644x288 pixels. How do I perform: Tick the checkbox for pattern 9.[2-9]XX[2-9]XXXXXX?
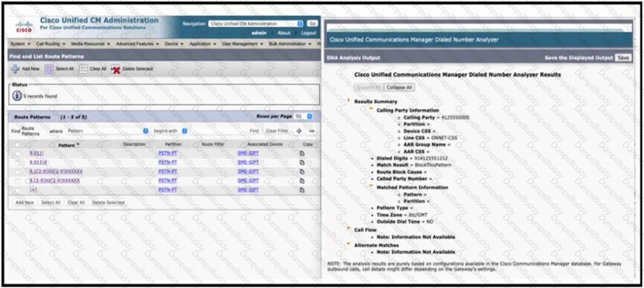click(x=17, y=181)
